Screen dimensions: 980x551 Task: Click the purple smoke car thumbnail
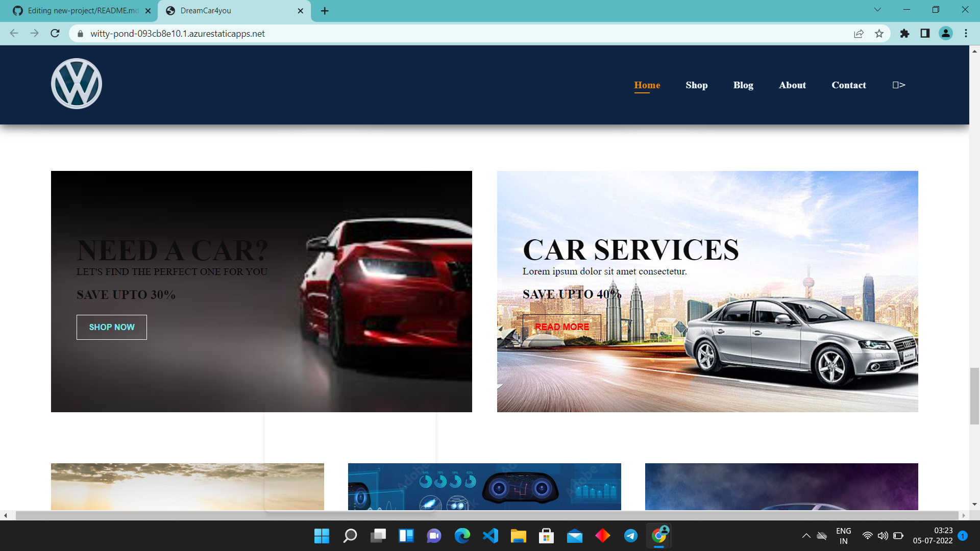point(781,487)
